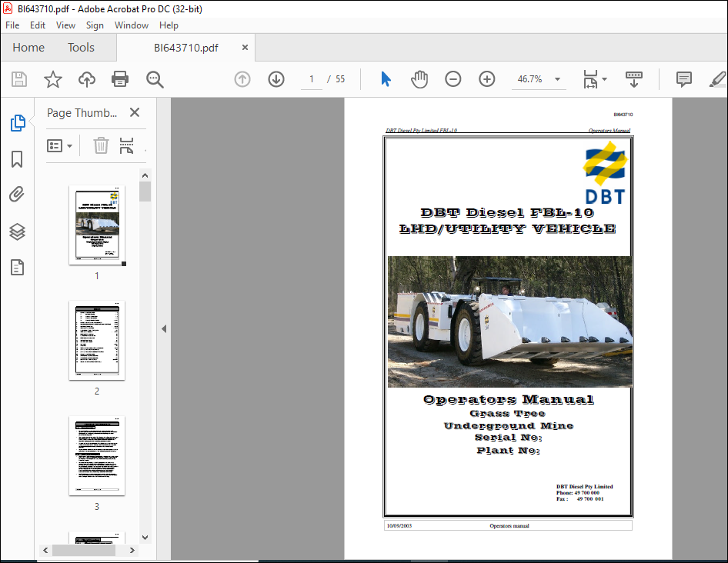Viewport: 728px width, 563px height.
Task: Open the Bookmarks sidebar panel
Action: pos(17,159)
